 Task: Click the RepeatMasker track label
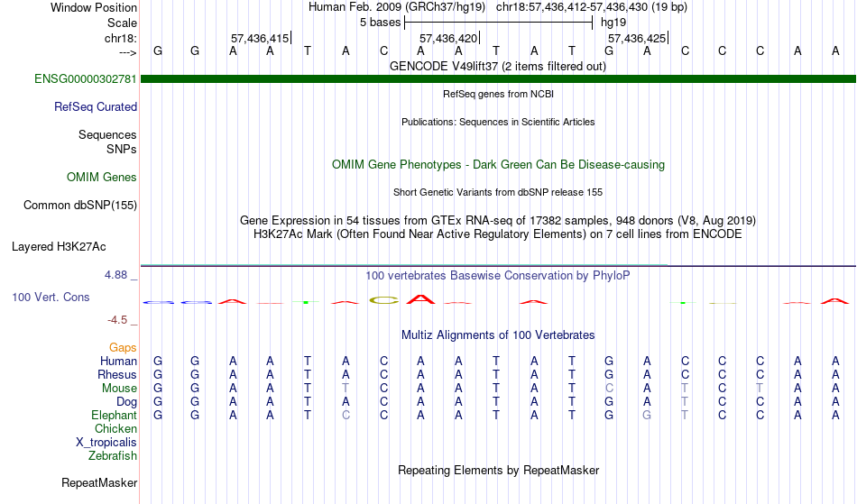click(x=99, y=482)
